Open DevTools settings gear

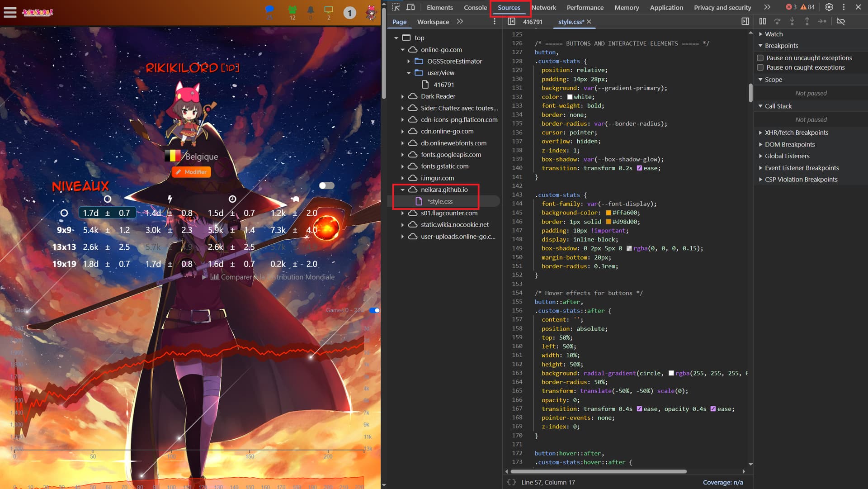click(829, 7)
